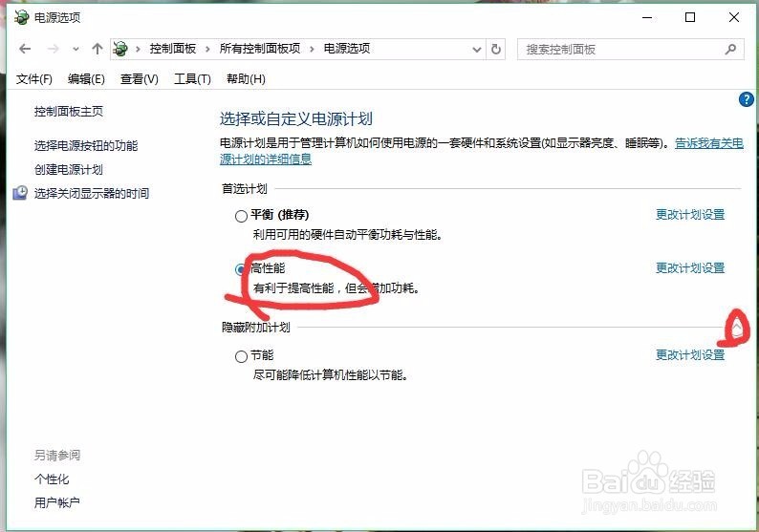The width and height of the screenshot is (759, 532).
Task: Open the 文件(F) menu
Action: [x=33, y=79]
